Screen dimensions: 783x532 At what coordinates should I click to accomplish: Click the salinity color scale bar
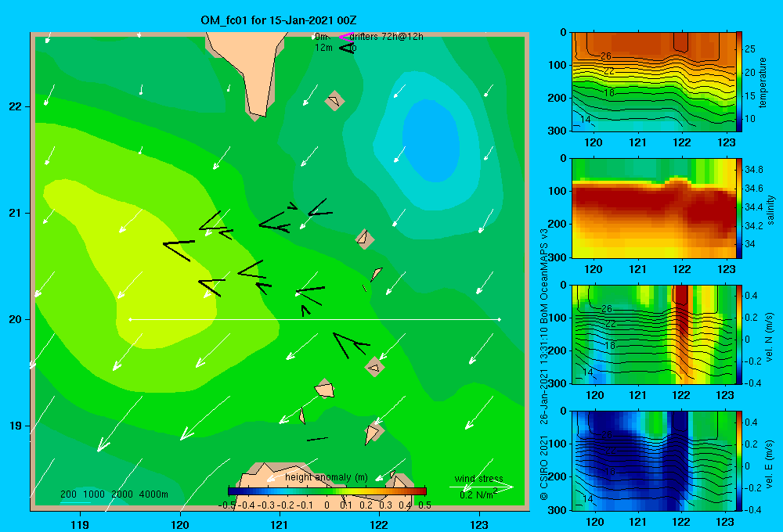tap(739, 208)
